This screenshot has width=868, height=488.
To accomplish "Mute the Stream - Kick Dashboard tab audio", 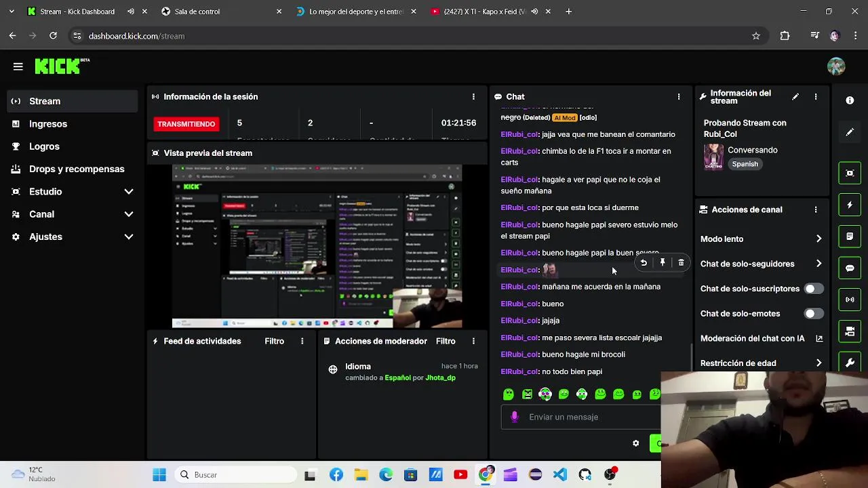I will tap(131, 12).
